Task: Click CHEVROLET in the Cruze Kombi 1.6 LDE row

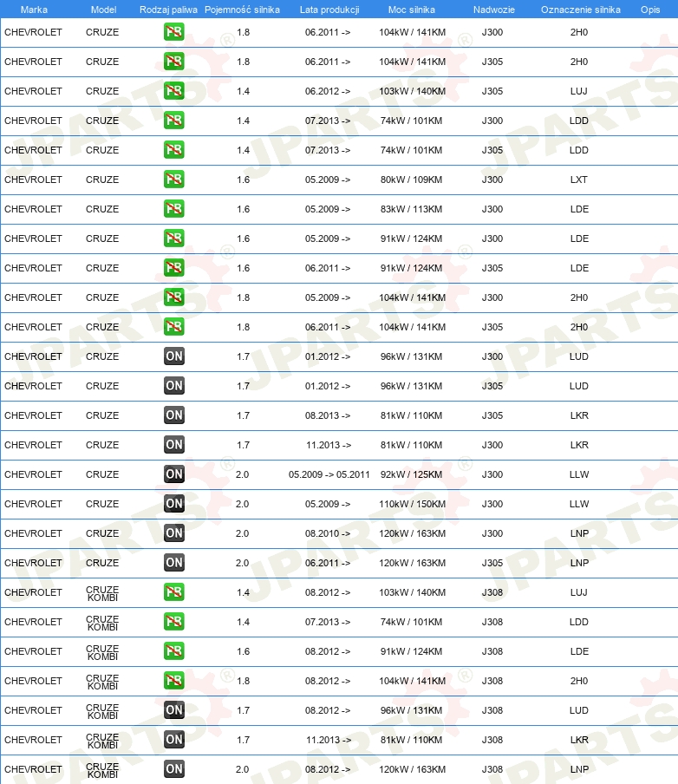Action: 34,651
